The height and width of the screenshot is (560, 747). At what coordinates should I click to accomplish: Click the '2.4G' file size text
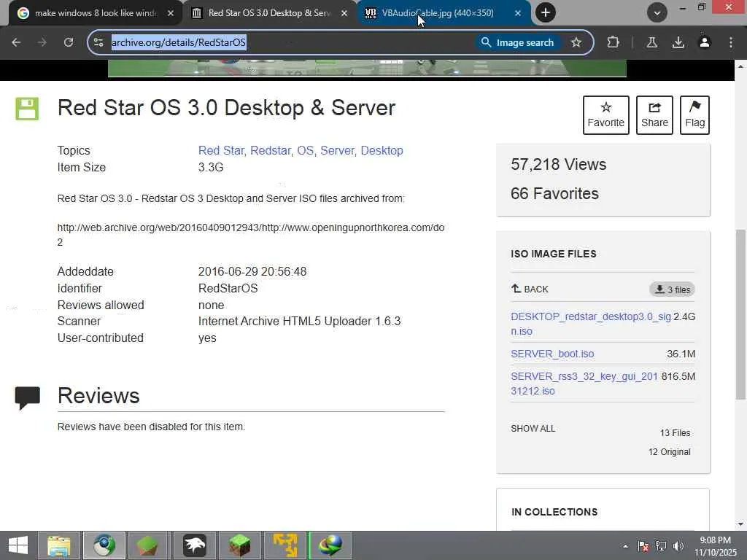pos(684,316)
